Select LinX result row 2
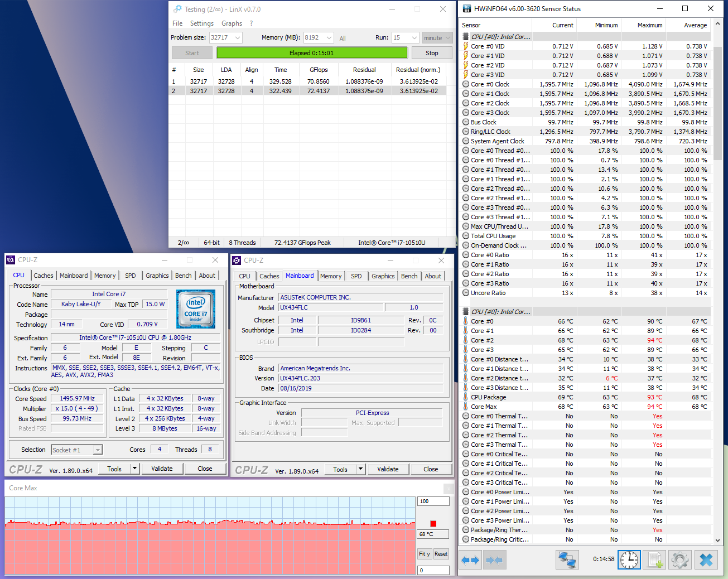 (308, 91)
